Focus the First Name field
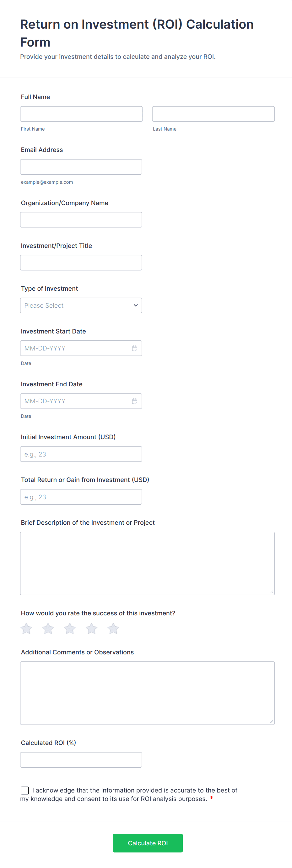The height and width of the screenshot is (868, 292). pos(81,114)
